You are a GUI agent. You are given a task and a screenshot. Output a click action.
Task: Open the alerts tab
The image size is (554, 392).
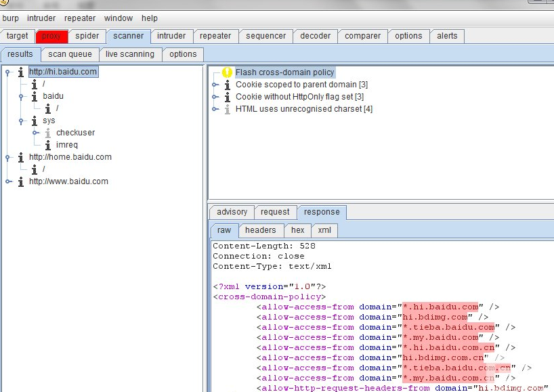pyautogui.click(x=447, y=36)
